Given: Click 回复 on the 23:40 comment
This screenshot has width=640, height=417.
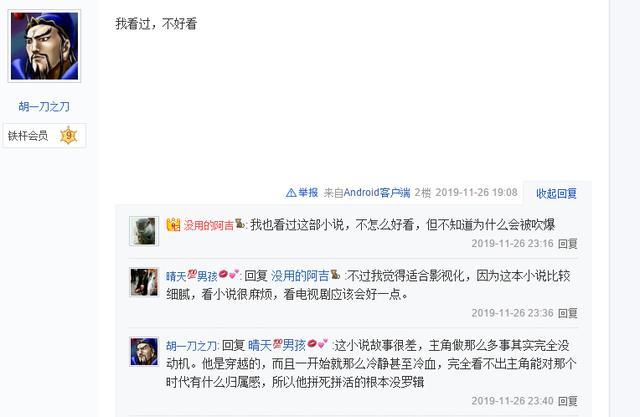Looking at the screenshot, I should [x=567, y=401].
